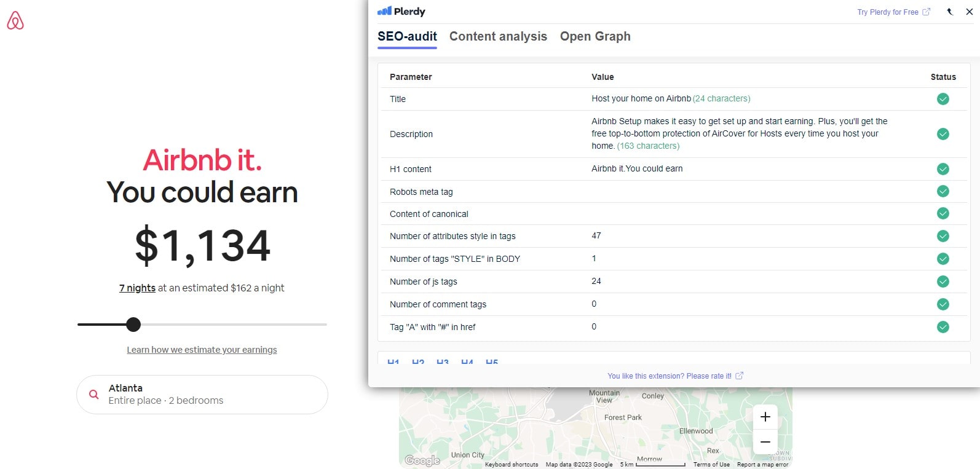Zoom out of the map with minus
Image resolution: width=980 pixels, height=469 pixels.
[765, 442]
